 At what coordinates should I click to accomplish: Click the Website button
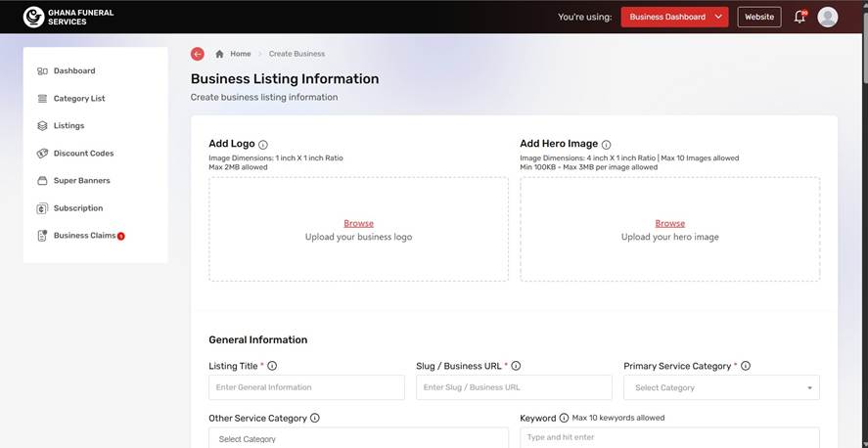[759, 17]
